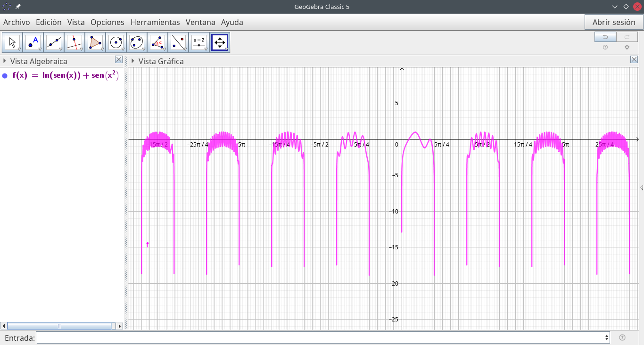Click the window minimize chevron in title bar
644x345 pixels.
click(x=615, y=7)
